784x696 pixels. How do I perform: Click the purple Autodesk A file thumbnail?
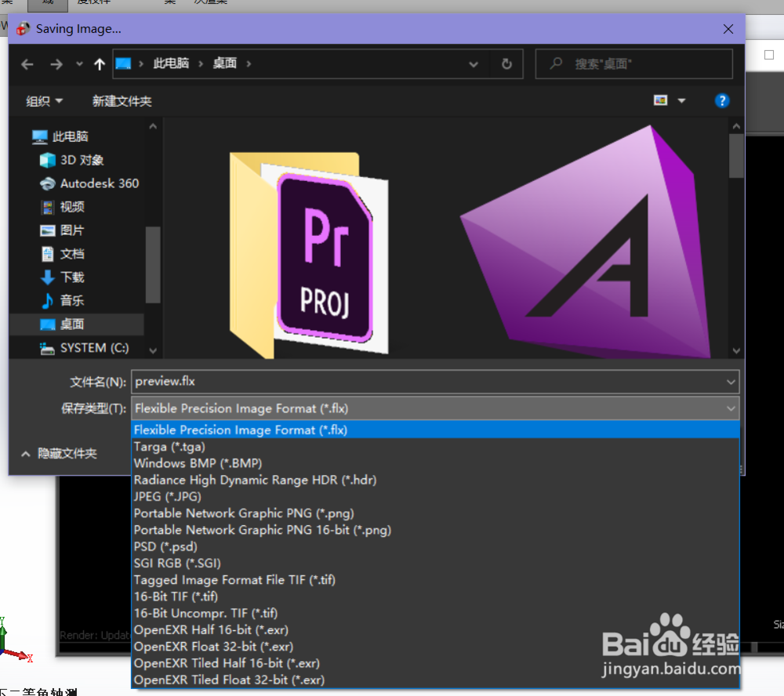585,242
